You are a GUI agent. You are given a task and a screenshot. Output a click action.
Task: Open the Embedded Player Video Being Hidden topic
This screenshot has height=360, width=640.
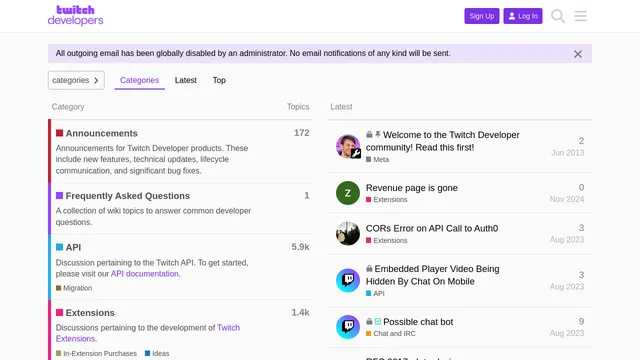[x=433, y=275]
